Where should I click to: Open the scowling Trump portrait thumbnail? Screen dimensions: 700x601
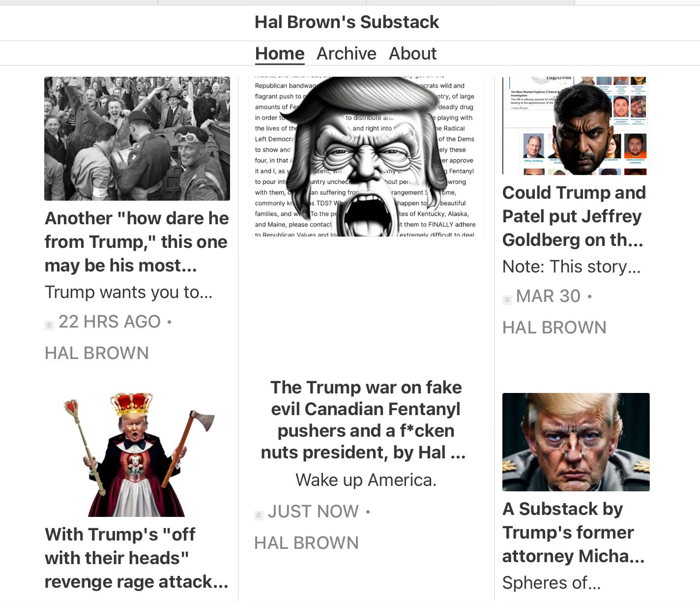point(576,442)
